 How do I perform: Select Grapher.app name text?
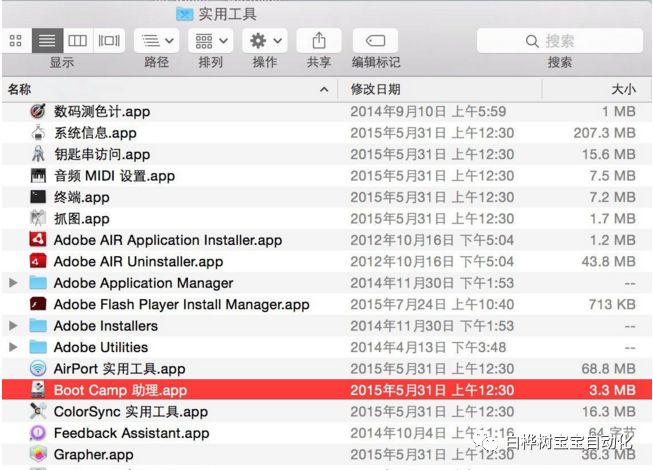coord(94,455)
